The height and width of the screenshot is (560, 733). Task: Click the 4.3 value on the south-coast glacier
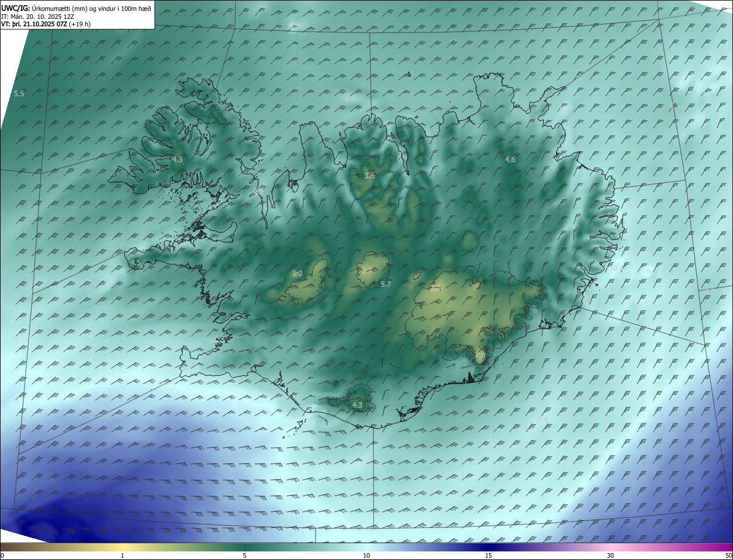(x=357, y=405)
